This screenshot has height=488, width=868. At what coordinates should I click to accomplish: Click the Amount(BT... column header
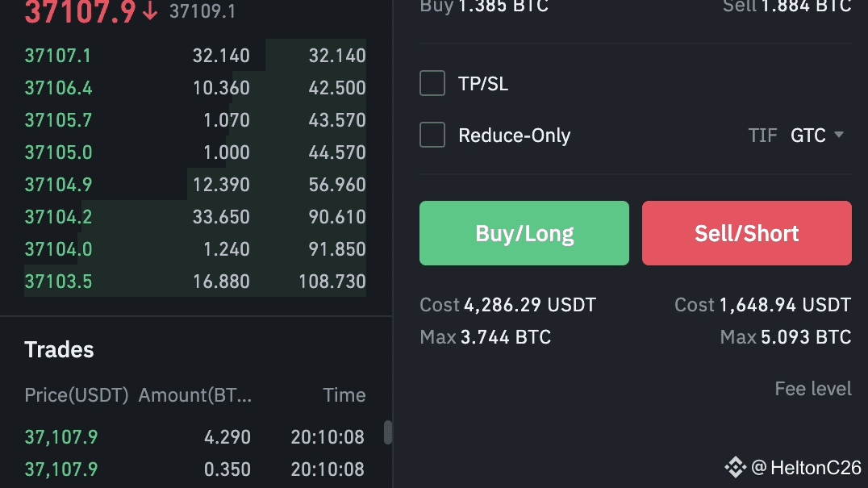tap(195, 395)
